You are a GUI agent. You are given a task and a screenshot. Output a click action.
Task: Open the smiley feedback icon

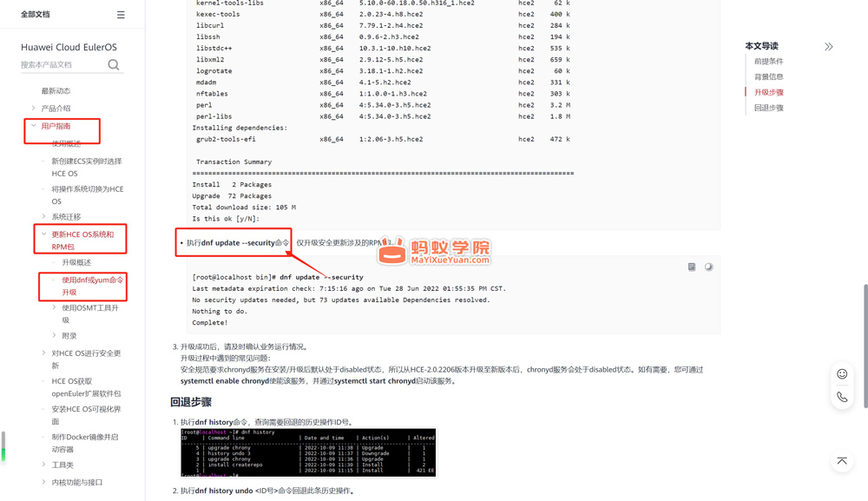[842, 374]
